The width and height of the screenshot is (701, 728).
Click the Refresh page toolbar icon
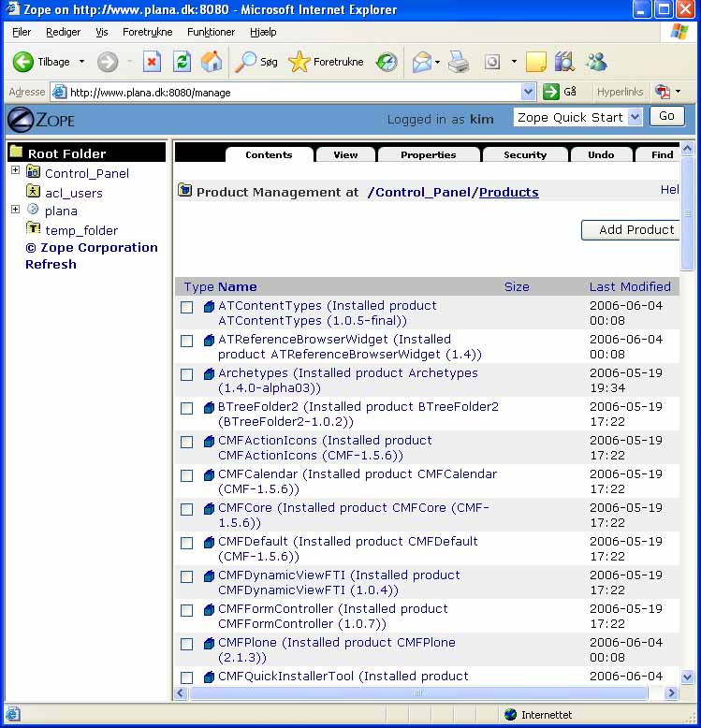183,62
